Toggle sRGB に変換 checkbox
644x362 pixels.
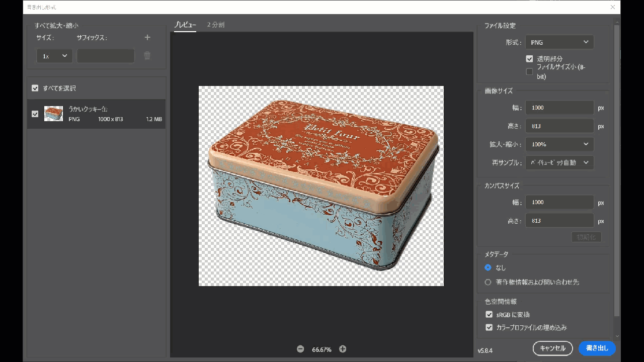489,314
